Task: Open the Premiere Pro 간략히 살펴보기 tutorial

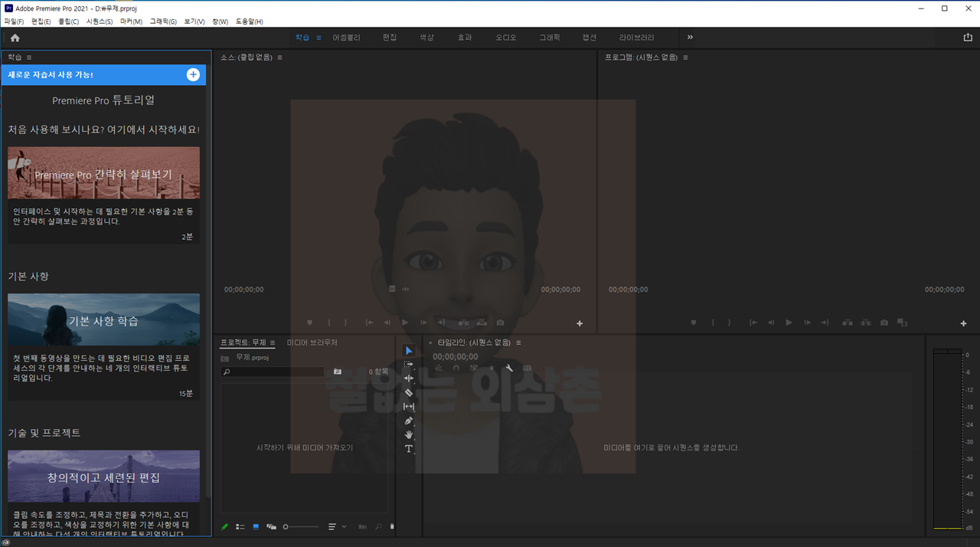Action: pyautogui.click(x=103, y=173)
